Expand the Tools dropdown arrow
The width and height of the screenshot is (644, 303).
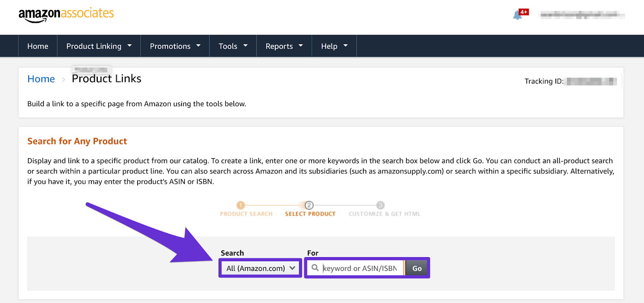tap(246, 46)
